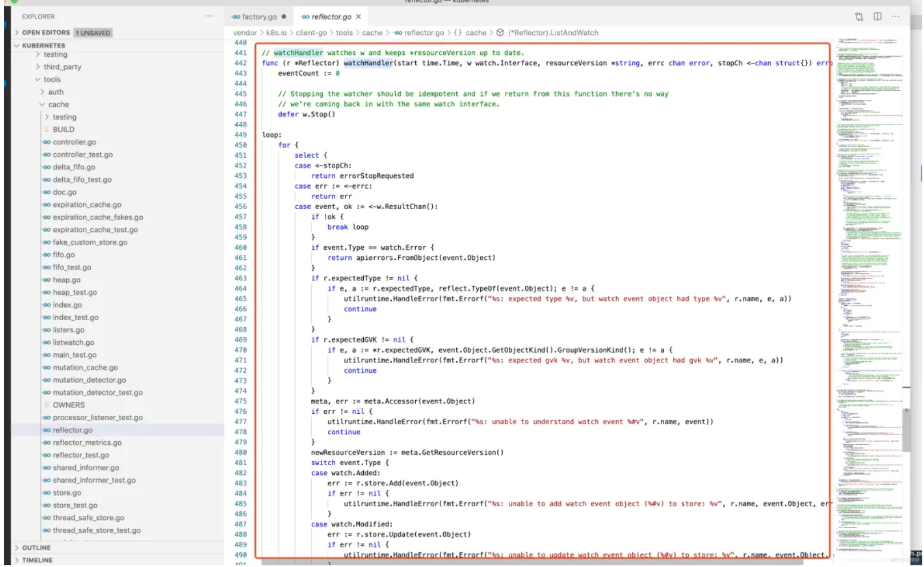This screenshot has width=924, height=567.
Task: Click the client-go breadcrumb segment
Action: [x=311, y=33]
